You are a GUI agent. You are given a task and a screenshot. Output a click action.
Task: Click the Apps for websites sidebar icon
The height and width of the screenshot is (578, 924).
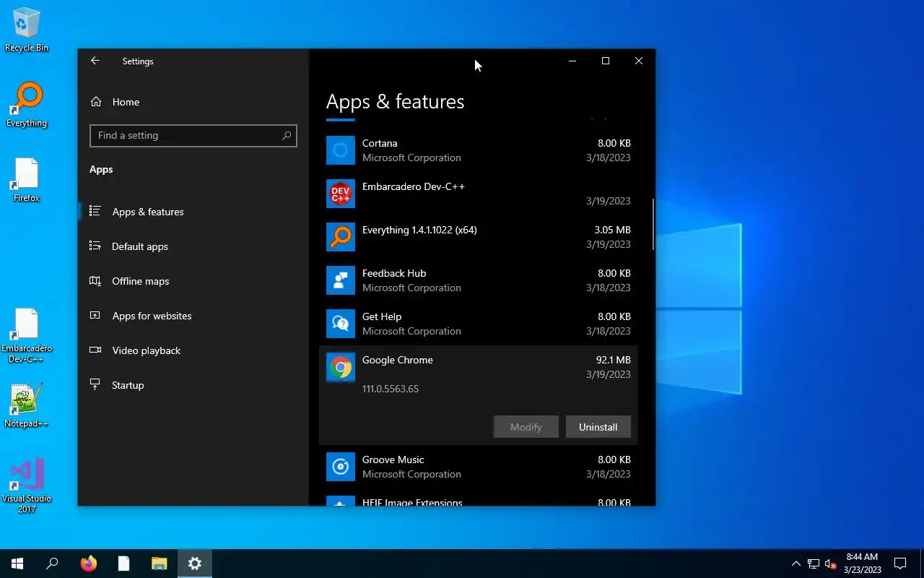click(x=95, y=316)
